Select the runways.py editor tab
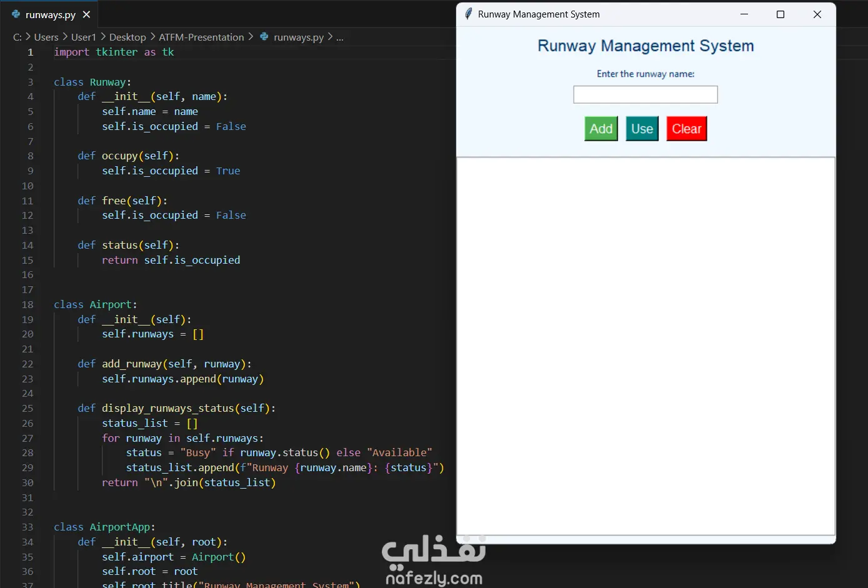The image size is (868, 588). tap(51, 14)
